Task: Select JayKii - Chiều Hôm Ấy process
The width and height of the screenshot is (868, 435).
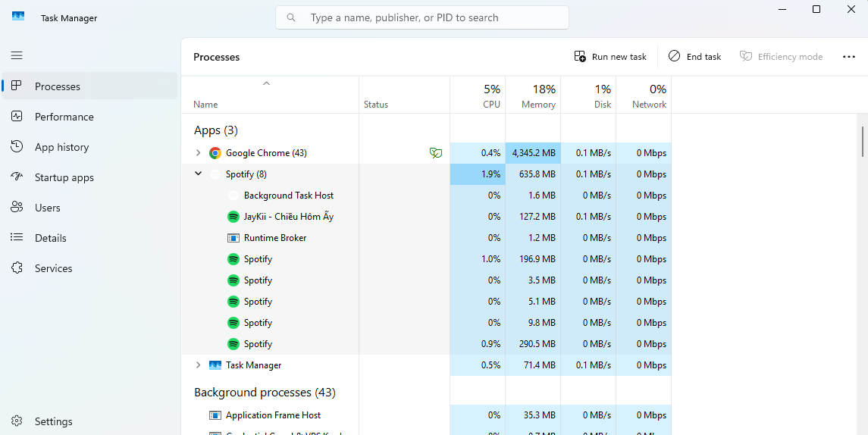Action: (426, 217)
